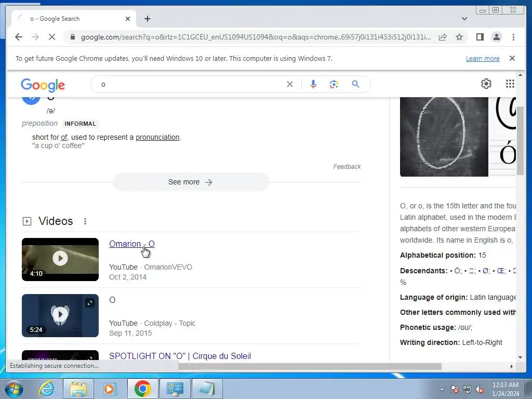The height and width of the screenshot is (399, 532).
Task: Click the page scroll down arrow
Action: pyautogui.click(x=520, y=357)
